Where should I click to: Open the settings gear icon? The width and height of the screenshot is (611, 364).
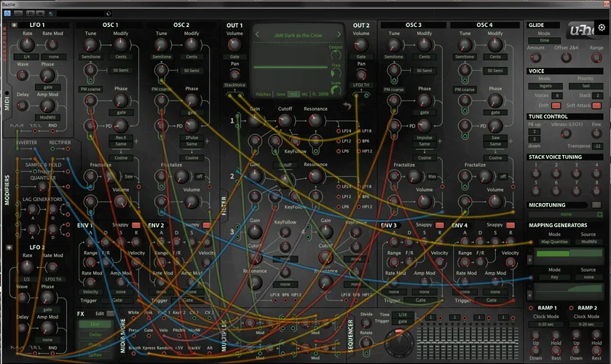[602, 28]
